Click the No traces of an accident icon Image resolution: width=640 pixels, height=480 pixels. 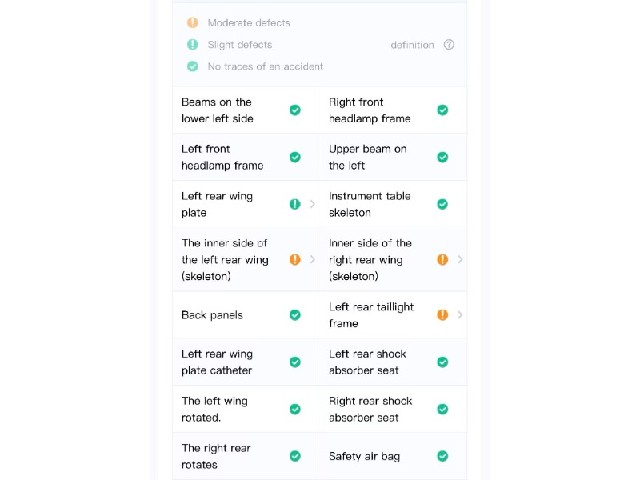click(193, 66)
